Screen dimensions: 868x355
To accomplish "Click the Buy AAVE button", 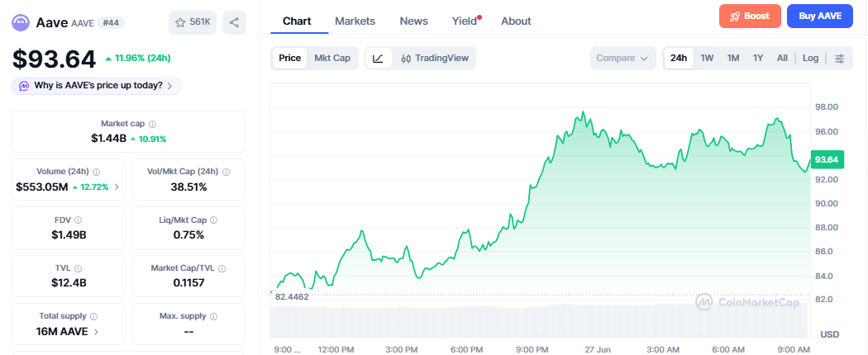I will pos(820,16).
